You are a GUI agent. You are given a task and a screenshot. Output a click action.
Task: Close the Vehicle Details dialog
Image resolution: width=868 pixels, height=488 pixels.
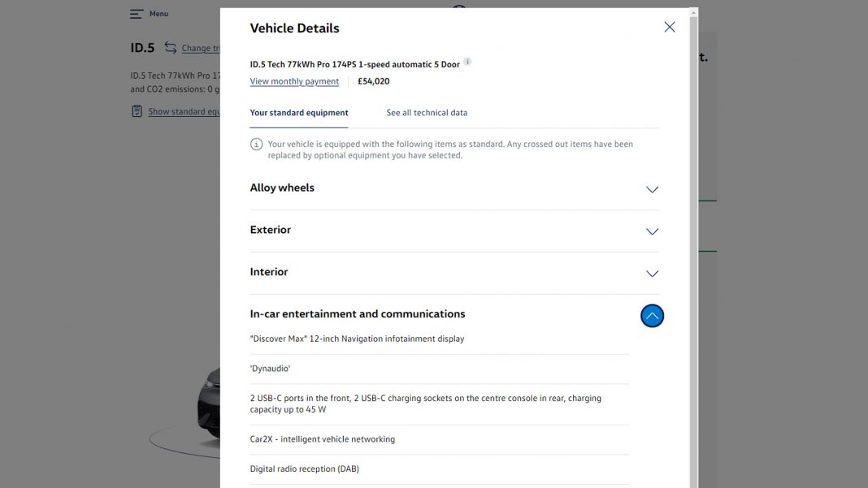[669, 27]
